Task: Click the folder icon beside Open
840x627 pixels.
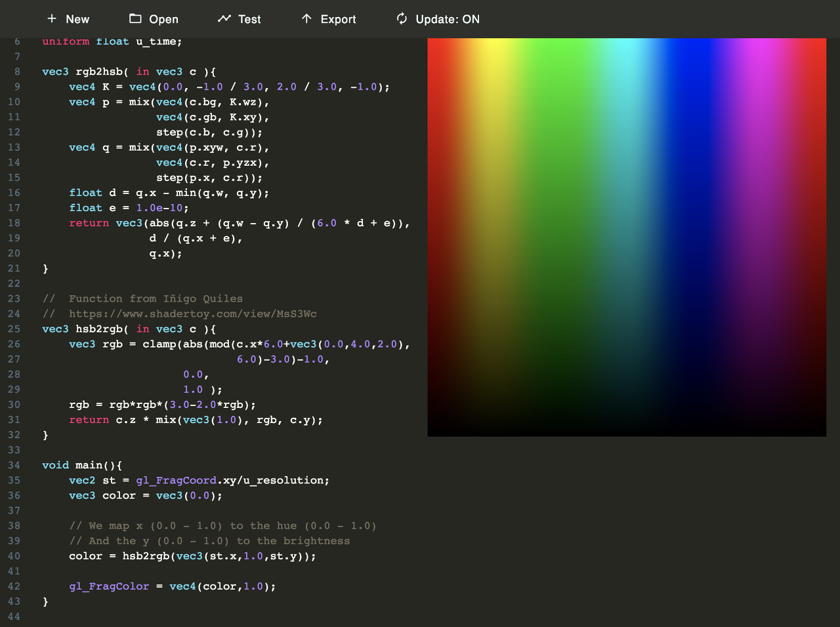Action: 135,19
